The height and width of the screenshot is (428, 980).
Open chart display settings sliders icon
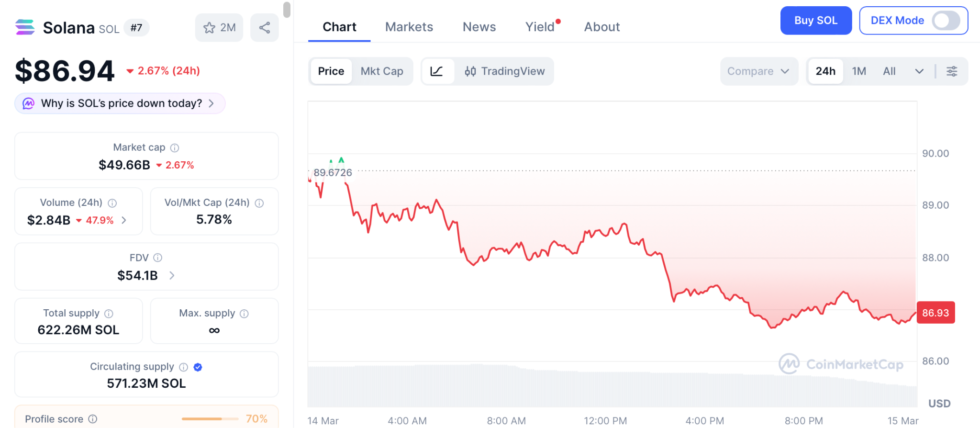pyautogui.click(x=951, y=71)
